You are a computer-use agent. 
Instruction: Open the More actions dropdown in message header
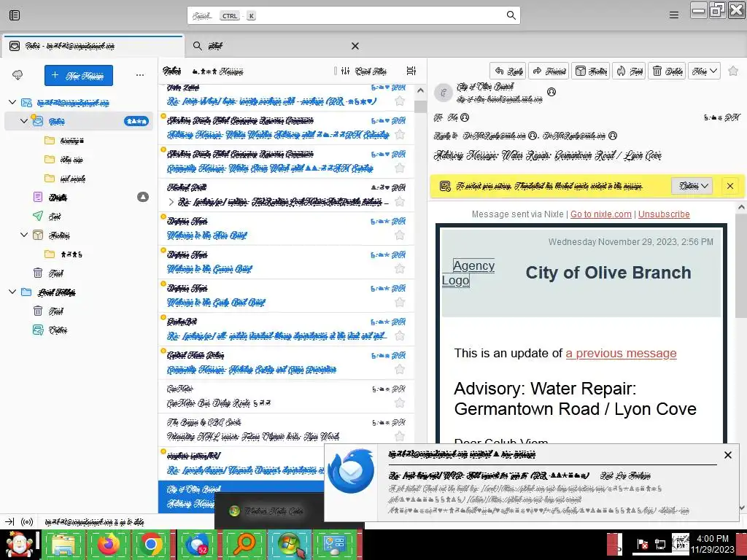tap(704, 71)
